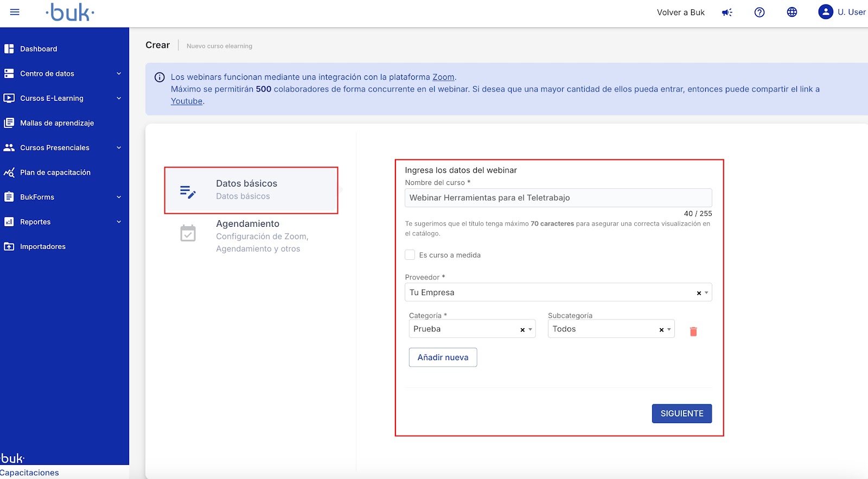Click the Nombre del curso input field
The height and width of the screenshot is (479, 868).
(x=558, y=198)
